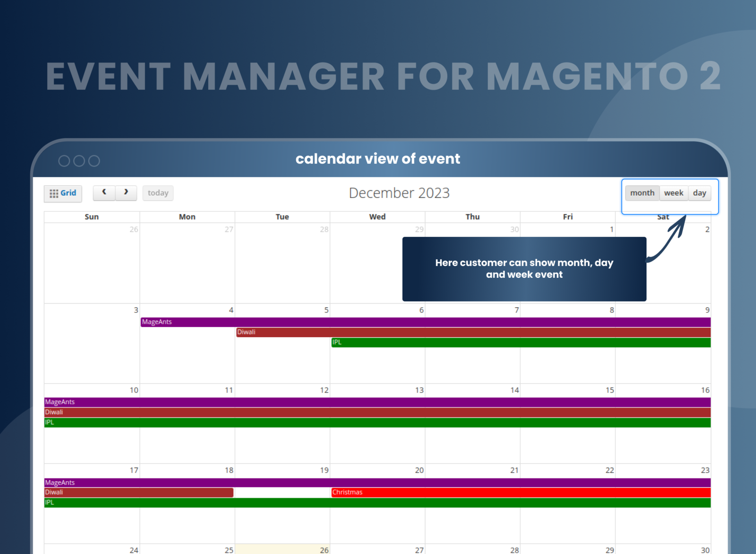Open IPL event starting December 6
The height and width of the screenshot is (554, 756).
(521, 342)
